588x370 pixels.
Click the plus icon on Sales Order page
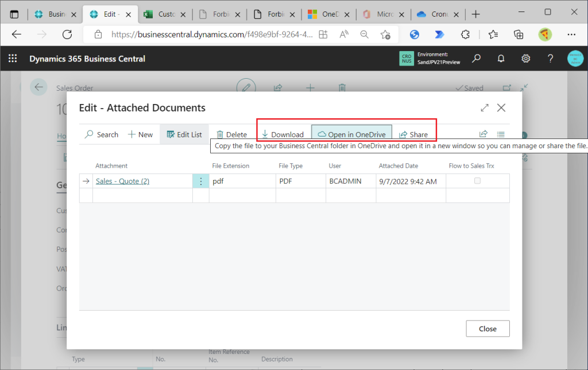click(x=310, y=88)
